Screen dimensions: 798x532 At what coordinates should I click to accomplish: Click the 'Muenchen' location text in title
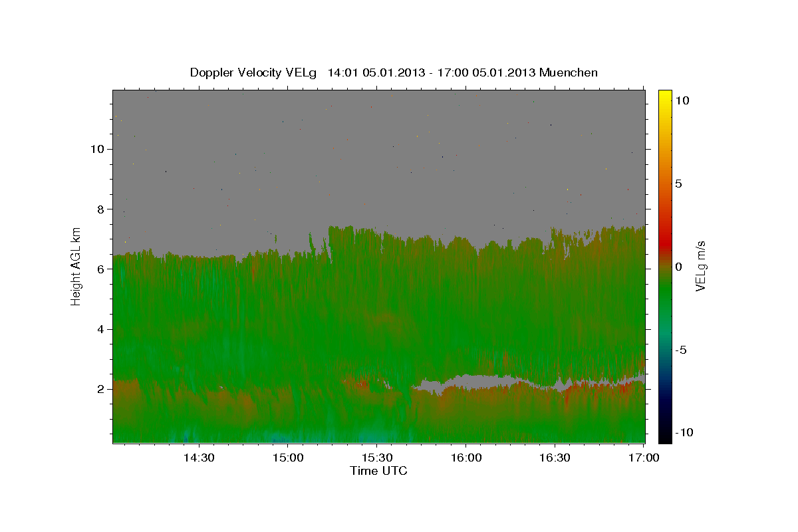click(x=569, y=72)
